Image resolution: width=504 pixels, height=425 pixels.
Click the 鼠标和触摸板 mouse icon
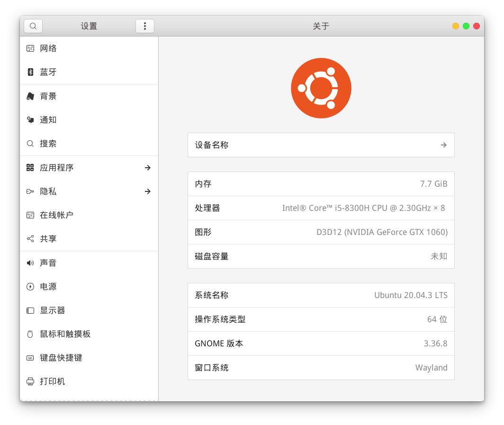30,335
